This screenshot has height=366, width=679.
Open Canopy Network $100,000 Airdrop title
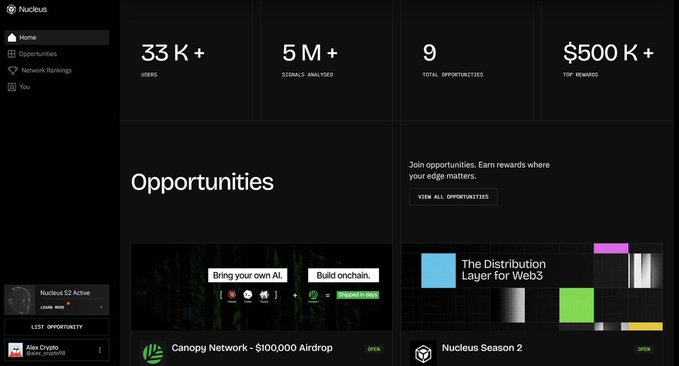(252, 348)
